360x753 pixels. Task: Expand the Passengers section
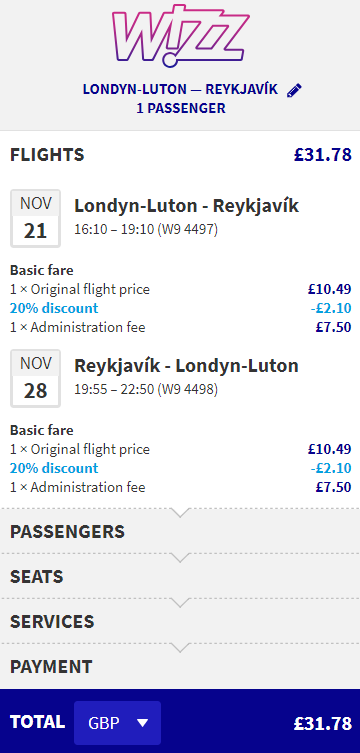coord(180,531)
